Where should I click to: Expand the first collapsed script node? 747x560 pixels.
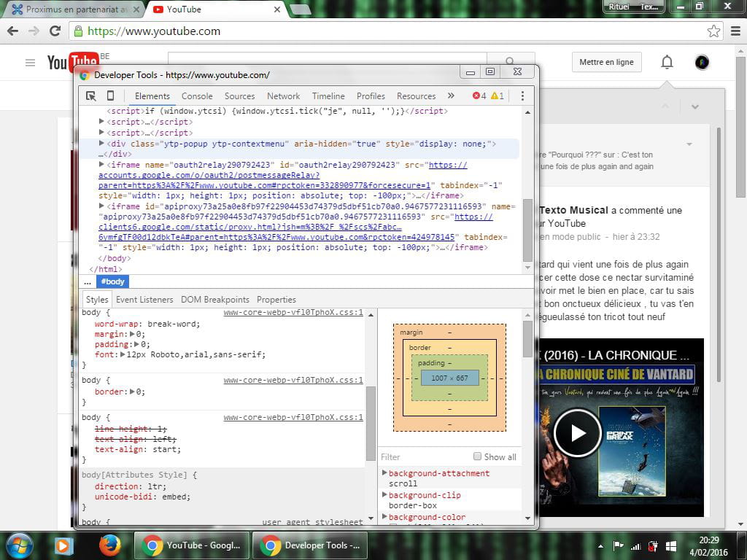tap(101, 122)
